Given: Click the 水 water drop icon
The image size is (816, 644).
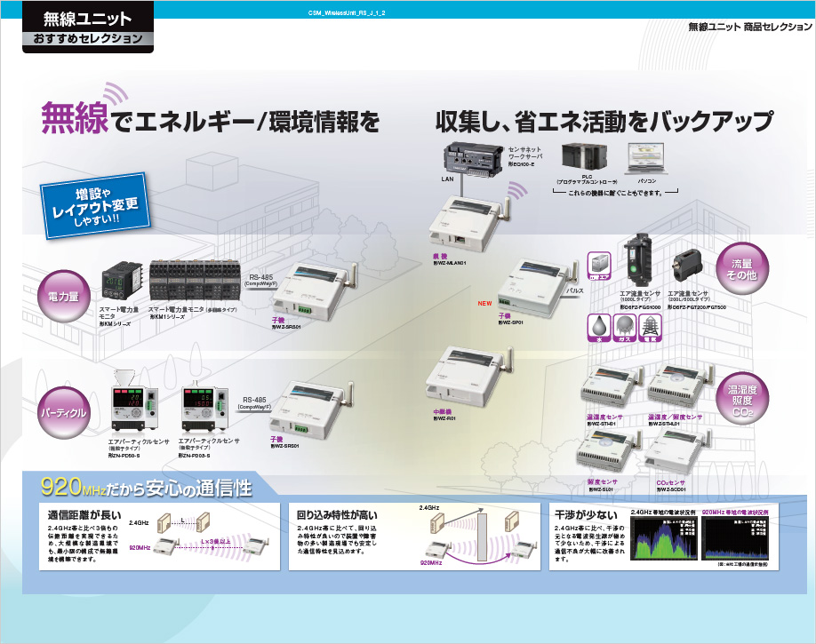Looking at the screenshot, I should point(599,328).
